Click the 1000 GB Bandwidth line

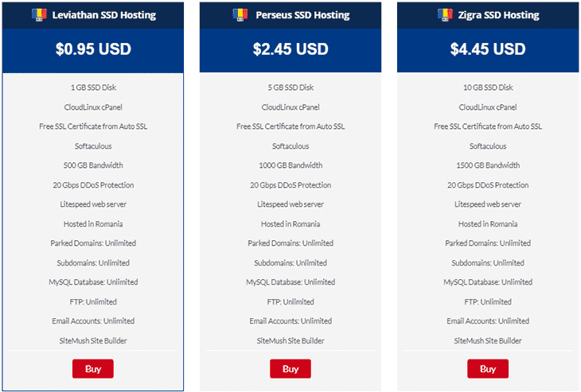point(290,165)
